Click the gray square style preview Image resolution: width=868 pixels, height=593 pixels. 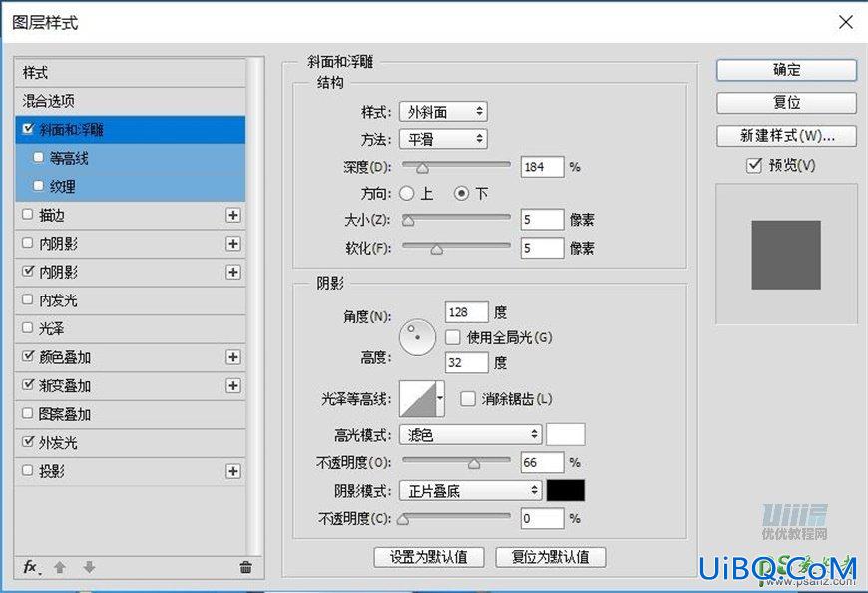click(786, 255)
